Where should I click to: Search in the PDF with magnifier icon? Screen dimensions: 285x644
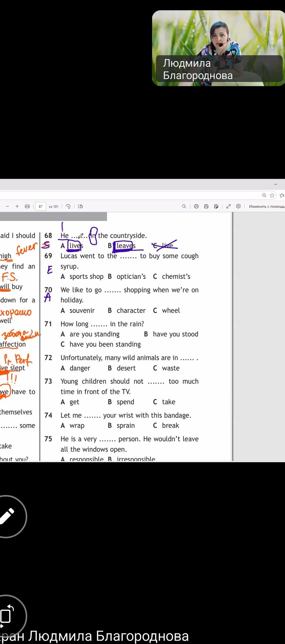click(x=184, y=206)
